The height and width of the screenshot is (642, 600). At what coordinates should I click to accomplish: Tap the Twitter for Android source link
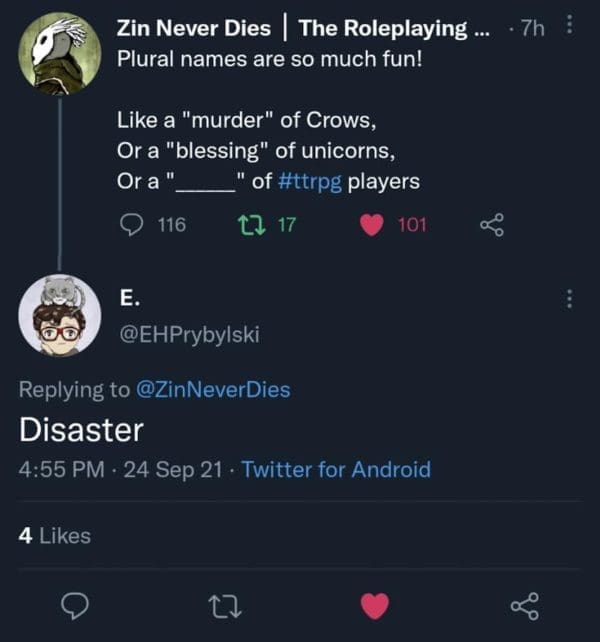(x=336, y=469)
